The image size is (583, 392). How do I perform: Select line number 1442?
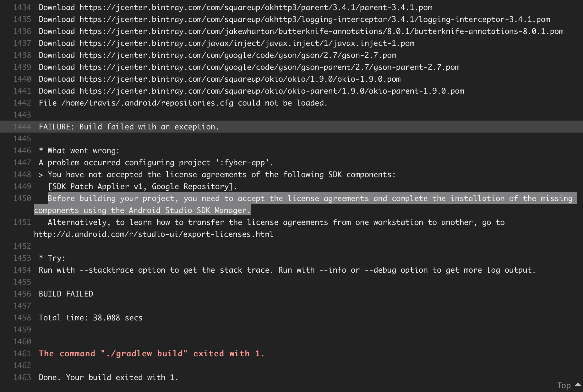[x=22, y=103]
